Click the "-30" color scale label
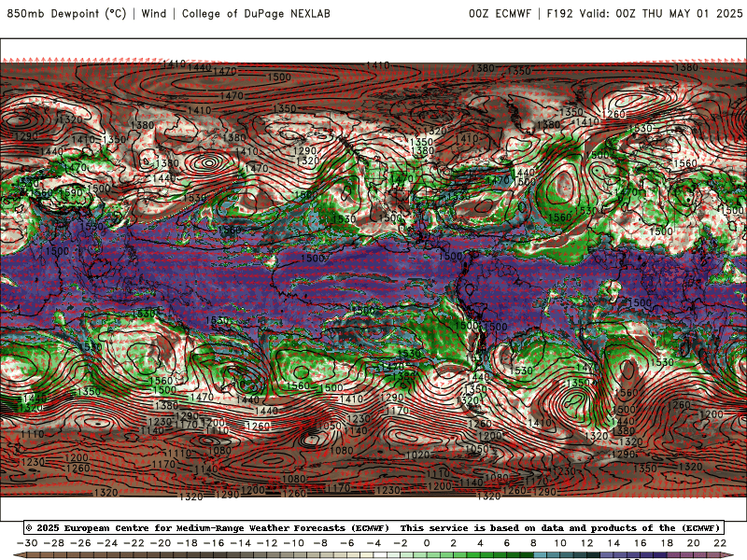747x560 pixels. tap(27, 543)
